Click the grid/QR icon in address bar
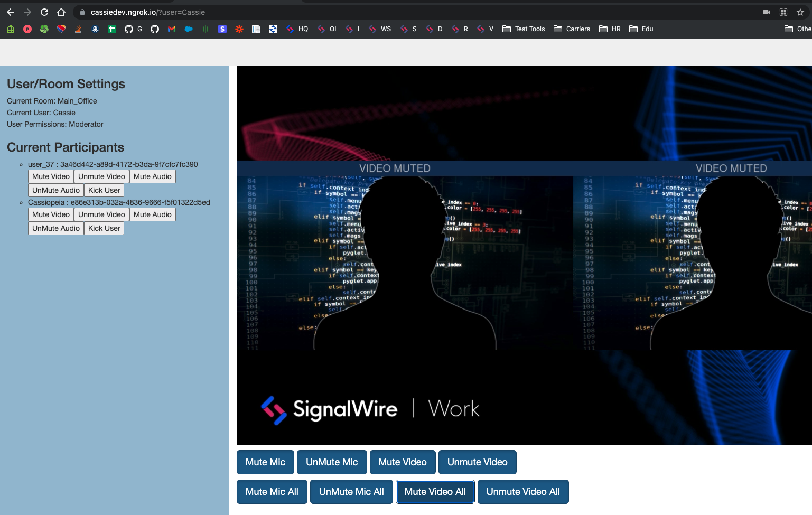The image size is (812, 515). coord(783,12)
